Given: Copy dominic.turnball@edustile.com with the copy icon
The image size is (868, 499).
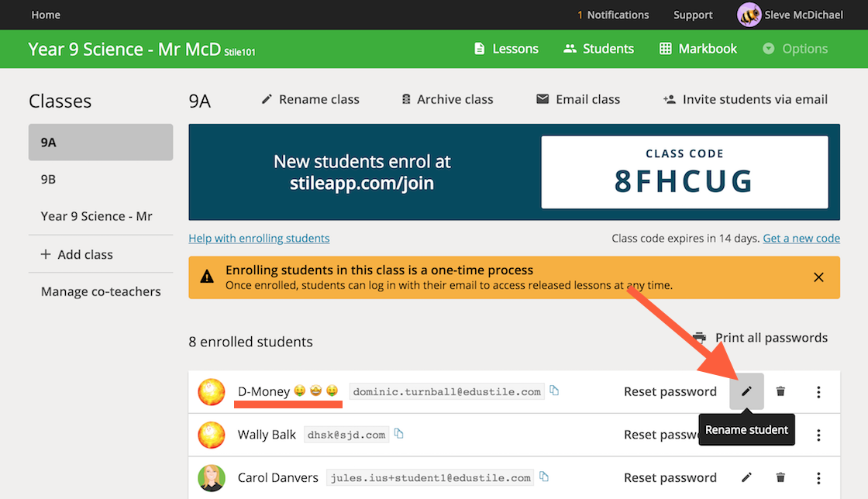Looking at the screenshot, I should tap(554, 390).
